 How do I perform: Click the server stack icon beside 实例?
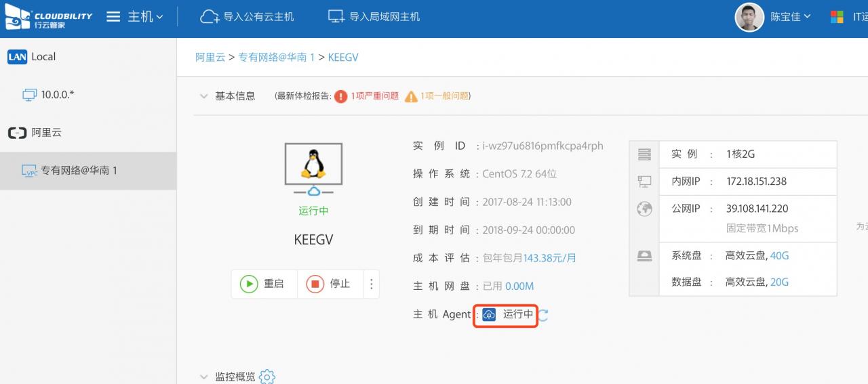[644, 154]
